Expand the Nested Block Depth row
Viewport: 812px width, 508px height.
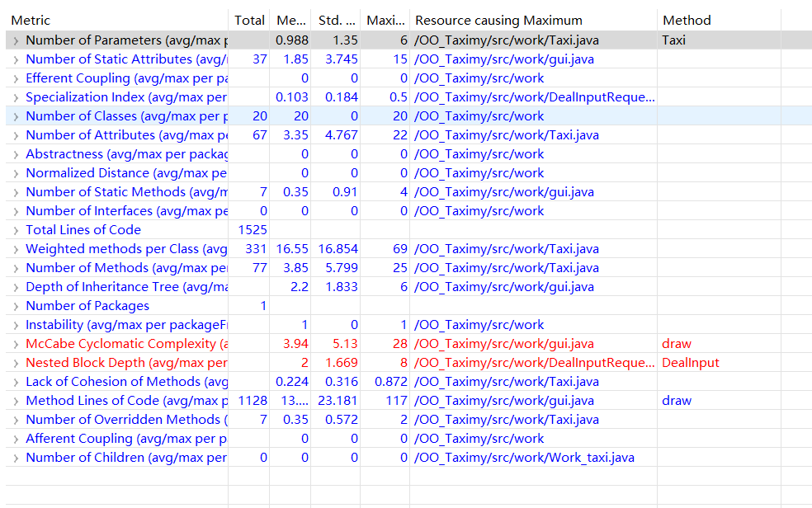16,363
